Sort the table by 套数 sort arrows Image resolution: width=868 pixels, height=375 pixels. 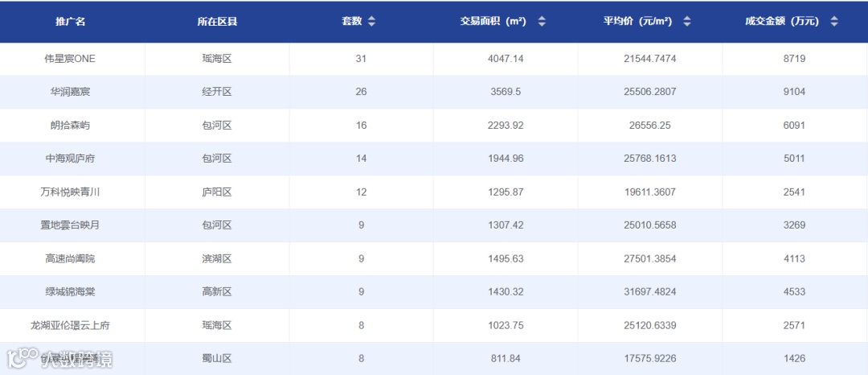pos(371,22)
